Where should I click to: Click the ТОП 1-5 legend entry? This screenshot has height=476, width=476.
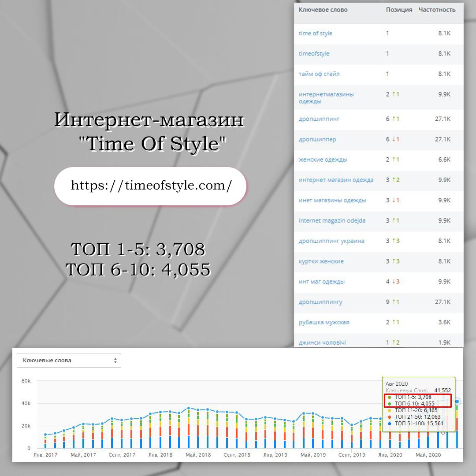coord(409,397)
